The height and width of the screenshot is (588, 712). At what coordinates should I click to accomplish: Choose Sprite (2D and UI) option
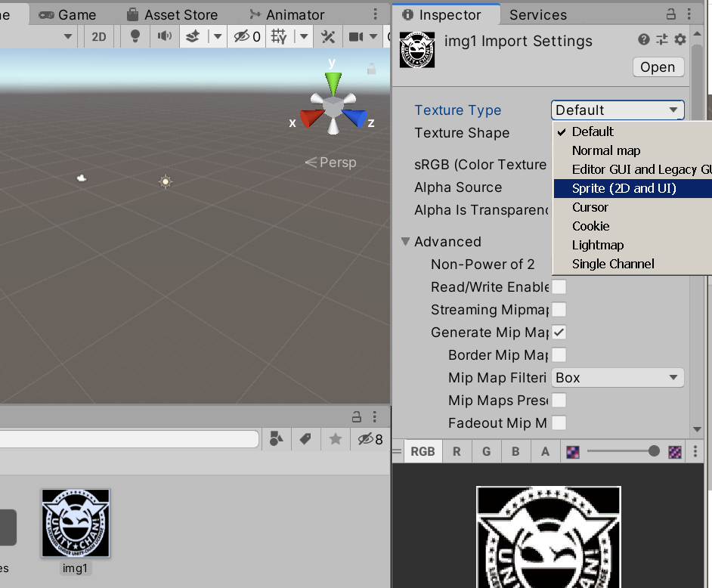[x=633, y=188]
